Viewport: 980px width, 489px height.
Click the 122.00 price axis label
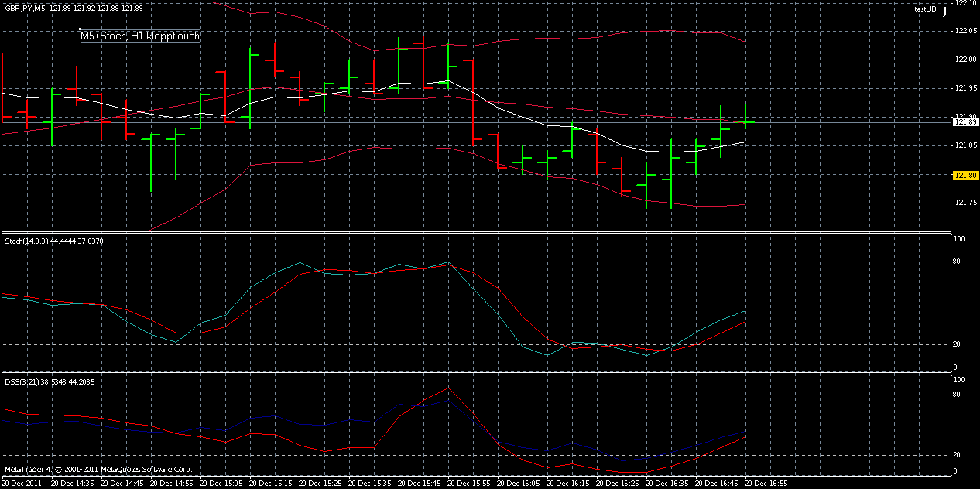965,60
